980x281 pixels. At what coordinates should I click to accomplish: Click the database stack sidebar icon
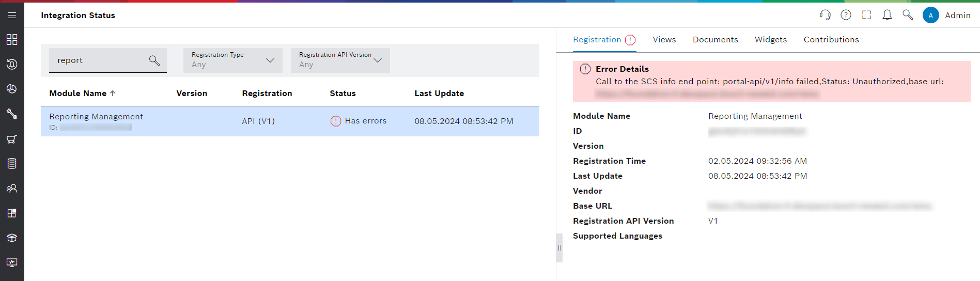12,164
